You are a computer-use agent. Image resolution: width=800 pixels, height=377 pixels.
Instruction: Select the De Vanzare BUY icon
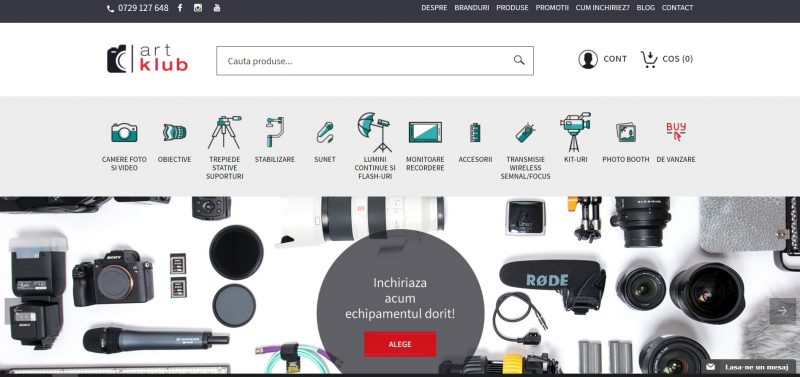tap(676, 132)
